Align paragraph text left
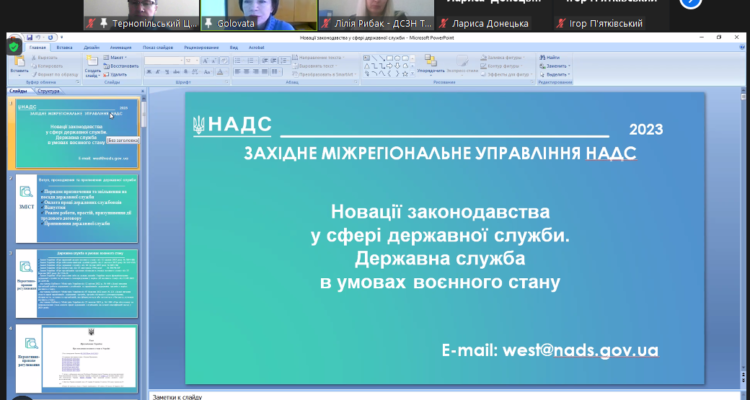 tap(238, 72)
